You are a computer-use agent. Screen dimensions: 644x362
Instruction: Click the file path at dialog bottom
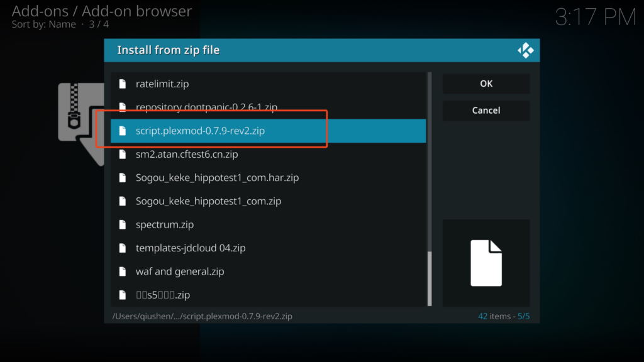click(202, 316)
